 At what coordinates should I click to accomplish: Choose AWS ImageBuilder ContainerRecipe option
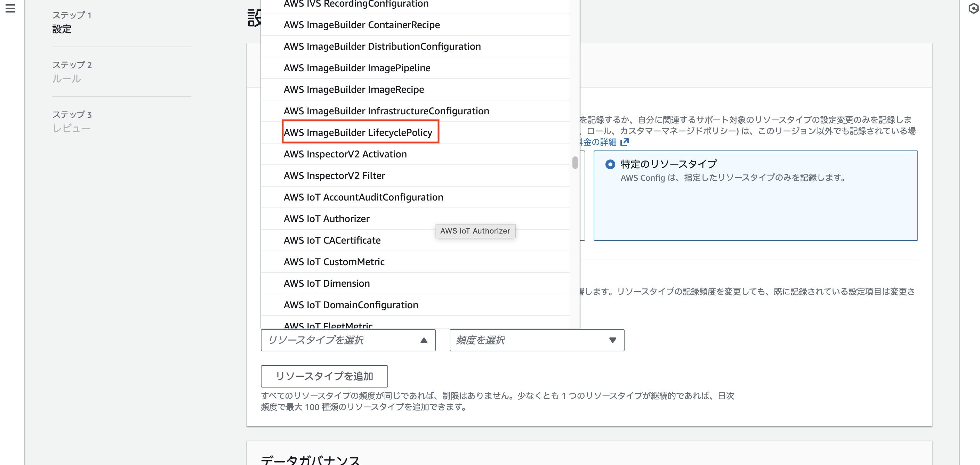(x=361, y=25)
